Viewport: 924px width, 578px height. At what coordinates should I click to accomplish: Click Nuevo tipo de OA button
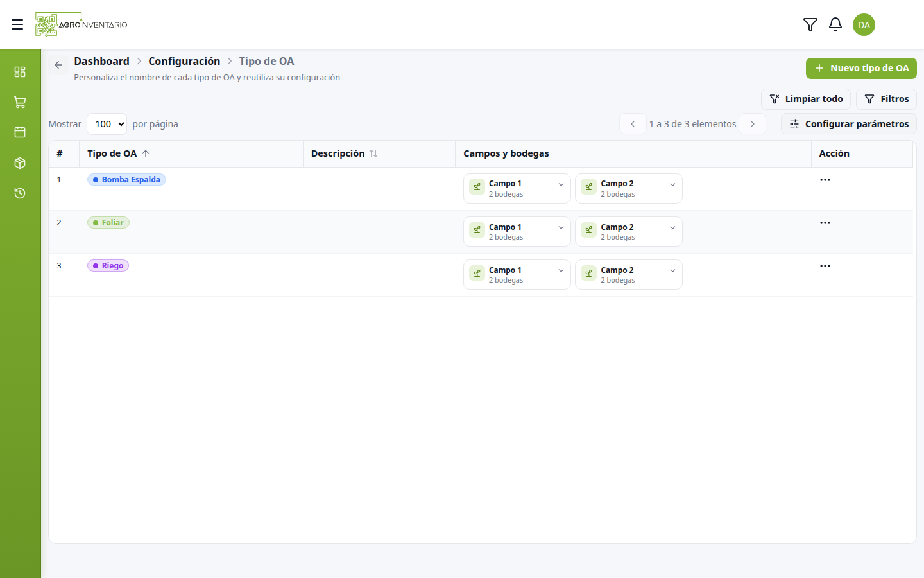861,68
